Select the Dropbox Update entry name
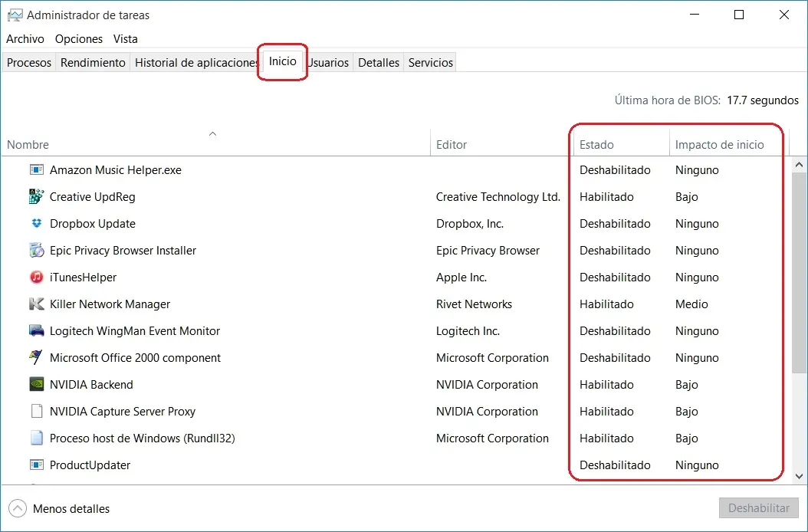This screenshot has width=808, height=532. [x=92, y=224]
